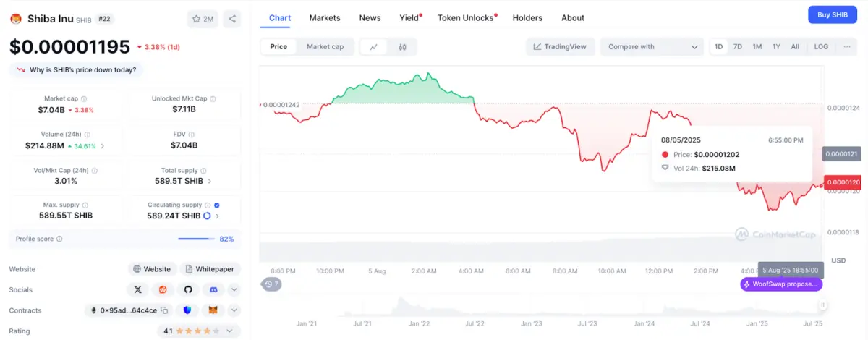Image resolution: width=868 pixels, height=340 pixels.
Task: Set chart range to 1Y
Action: tap(776, 47)
